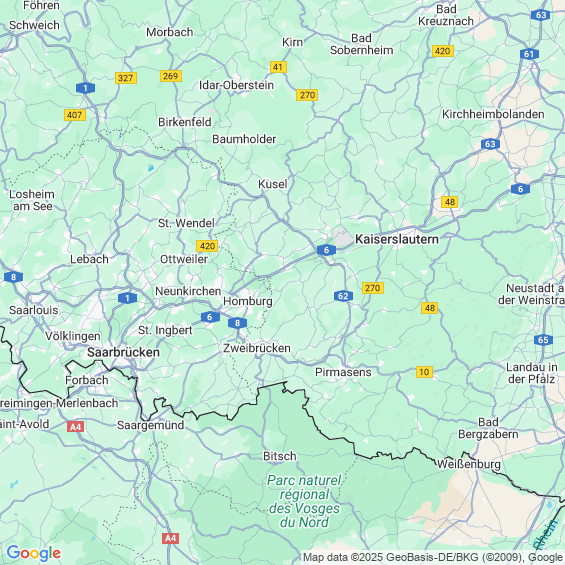The height and width of the screenshot is (565, 565).
Task: Click the route 407 road shield
Action: pos(75,115)
